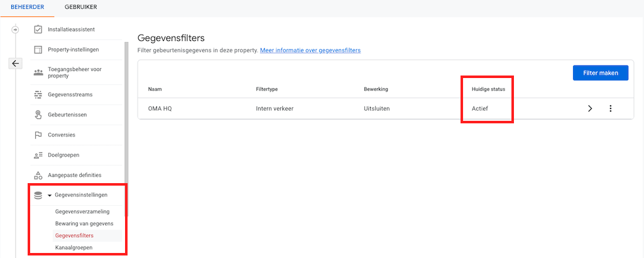Click the Property-instellingen window icon

coord(38,50)
